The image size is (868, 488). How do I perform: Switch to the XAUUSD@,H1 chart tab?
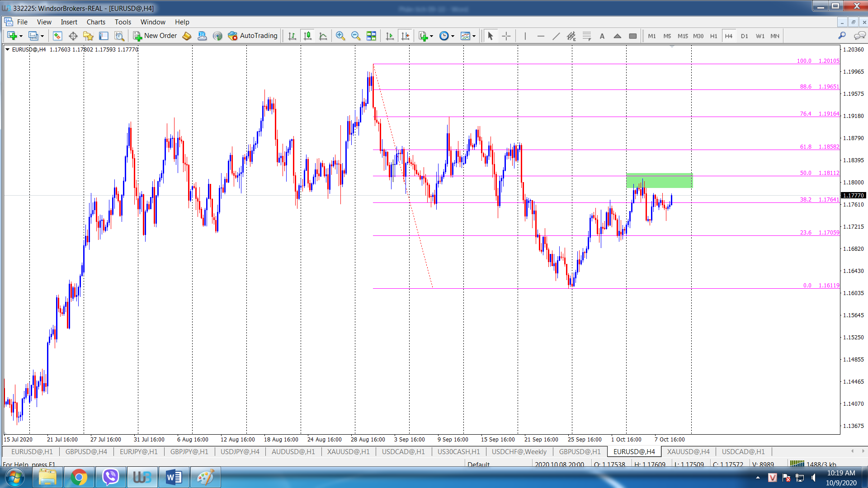348,451
